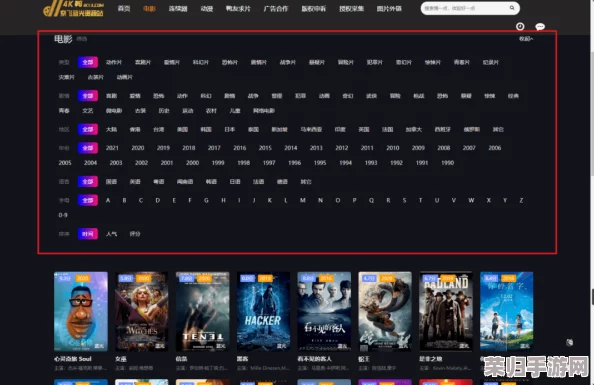Image resolution: width=594 pixels, height=385 pixels.
Task: Click the search magnifier icon
Action: tap(512, 8)
